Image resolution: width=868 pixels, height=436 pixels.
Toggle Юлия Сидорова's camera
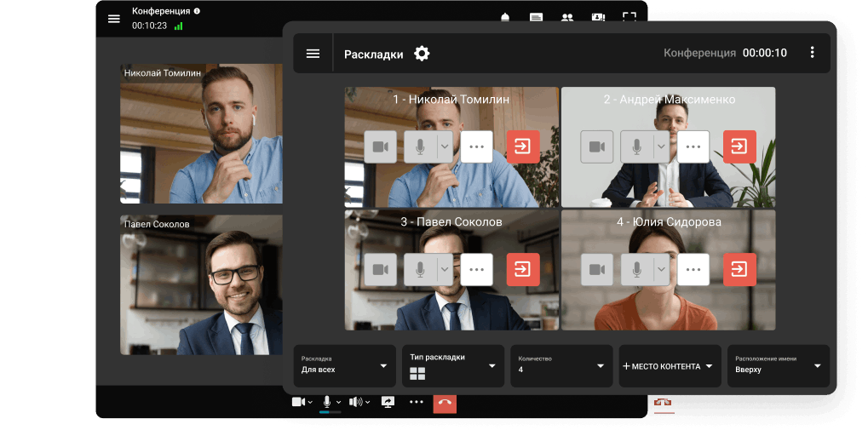click(597, 269)
